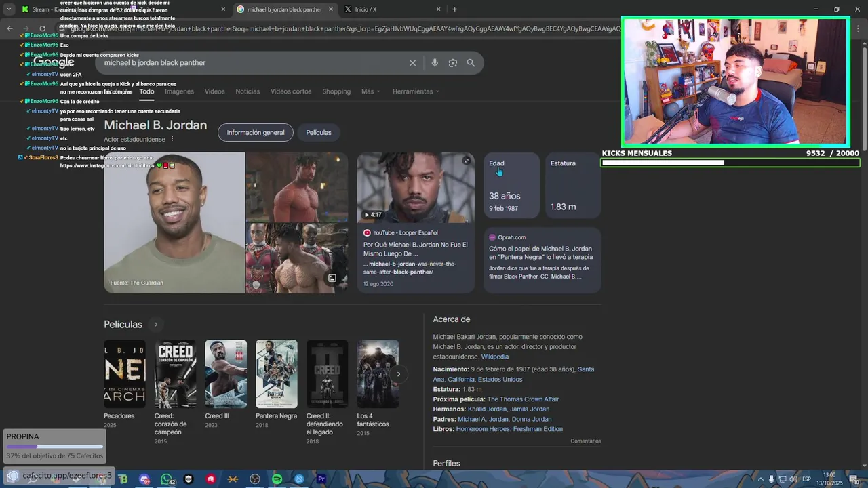The image size is (868, 488).
Task: Click the microphone icon in system tray
Action: 771,479
